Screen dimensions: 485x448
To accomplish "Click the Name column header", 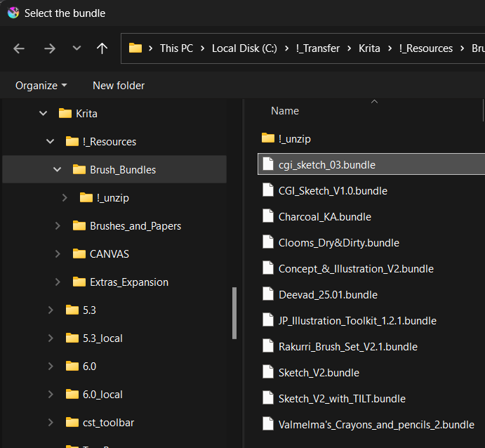I will (x=285, y=110).
